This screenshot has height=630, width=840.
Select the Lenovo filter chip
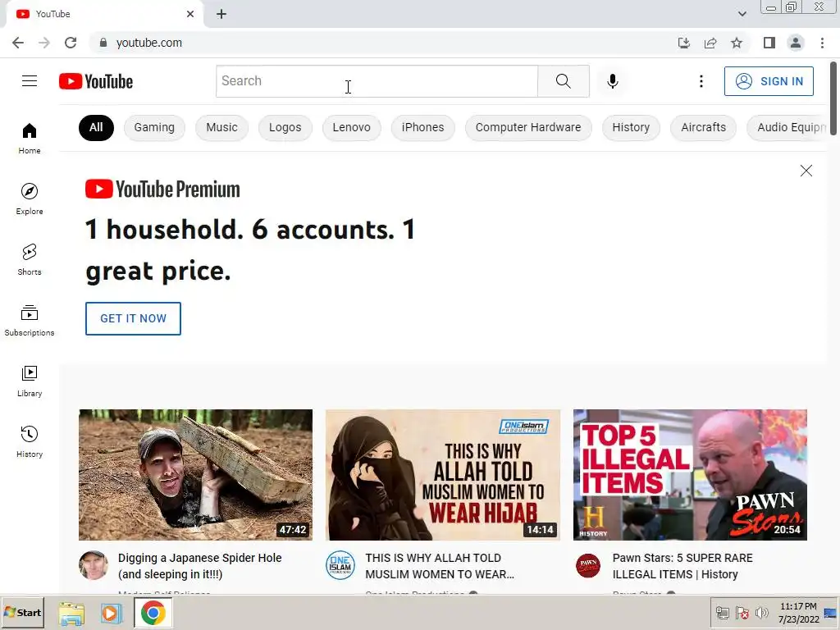(351, 127)
